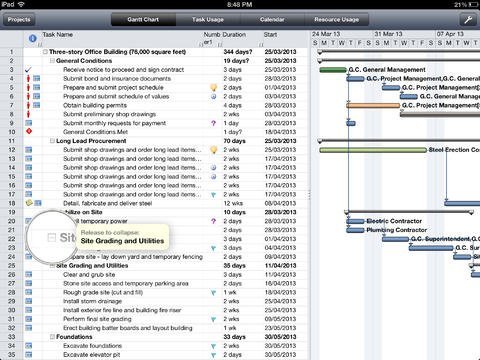The width and height of the screenshot is (480, 360).
Task: Select 'Perform final site grading' task
Action: [97, 319]
